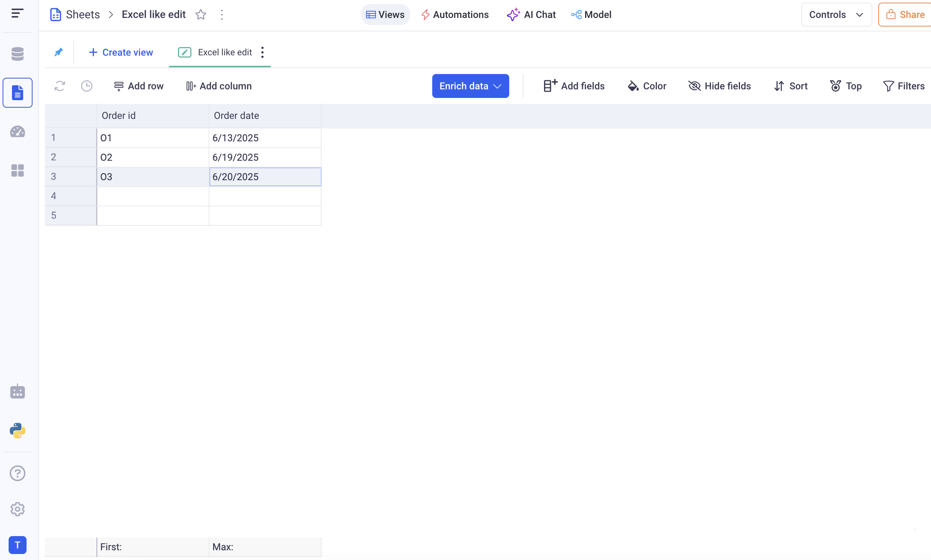Open the Color formatting option
The width and height of the screenshot is (931, 560).
(647, 86)
